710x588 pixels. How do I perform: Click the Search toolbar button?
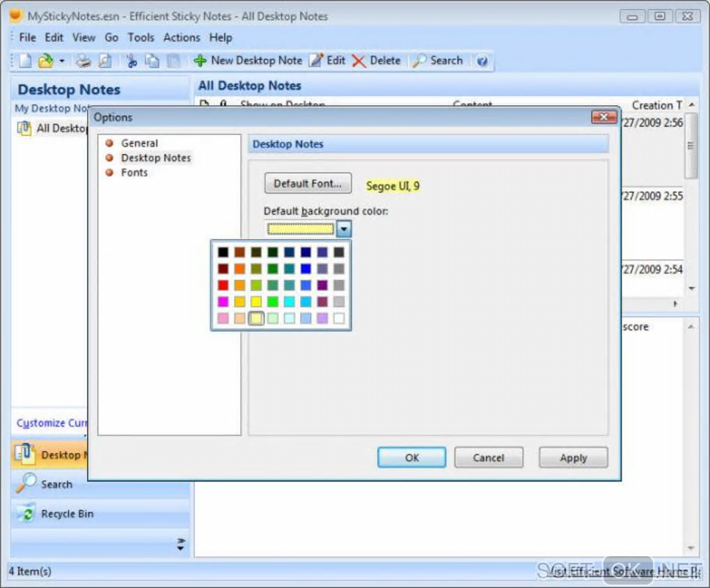(437, 61)
